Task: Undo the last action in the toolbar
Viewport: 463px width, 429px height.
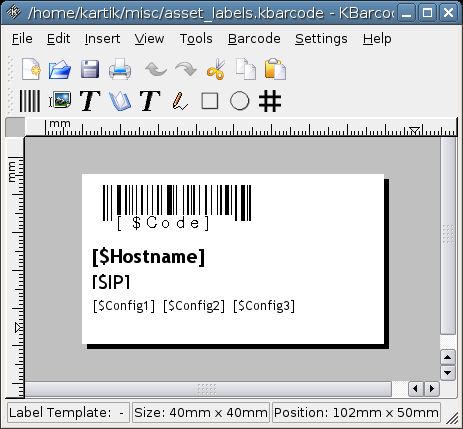Action: tap(156, 69)
